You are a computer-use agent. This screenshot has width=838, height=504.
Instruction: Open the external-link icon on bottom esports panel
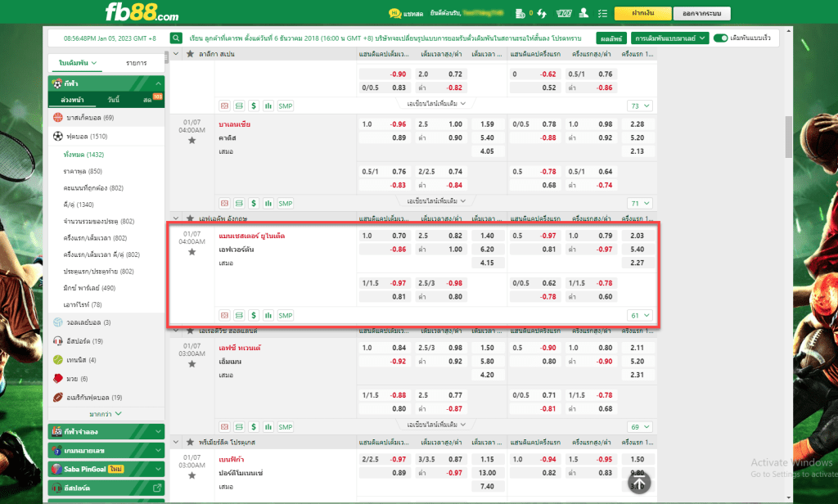tap(157, 488)
